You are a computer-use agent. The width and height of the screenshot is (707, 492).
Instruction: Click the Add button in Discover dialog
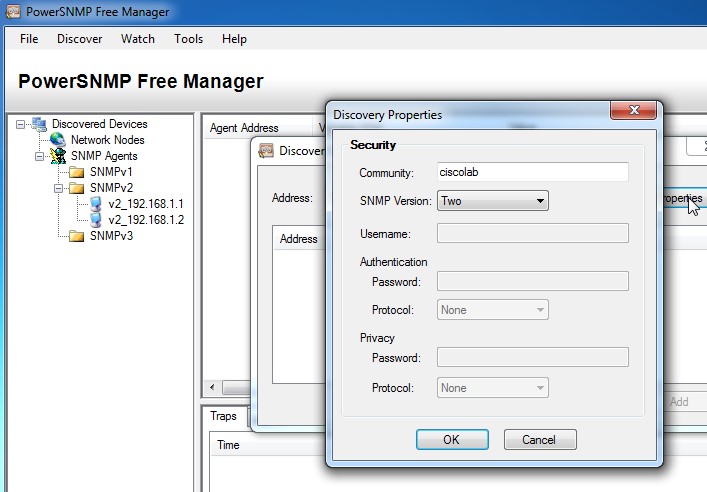point(683,402)
